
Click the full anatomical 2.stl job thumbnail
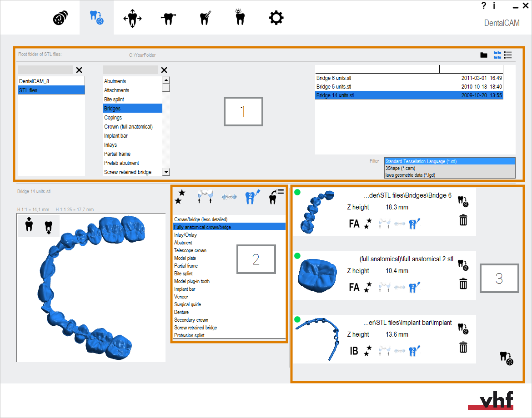317,276
